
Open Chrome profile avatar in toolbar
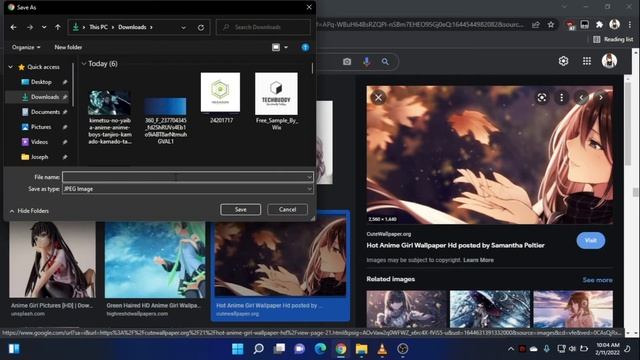614,24
